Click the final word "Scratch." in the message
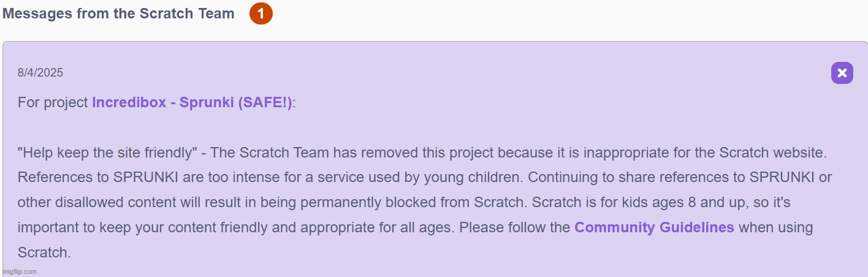Image resolution: width=868 pixels, height=277 pixels. click(x=44, y=252)
